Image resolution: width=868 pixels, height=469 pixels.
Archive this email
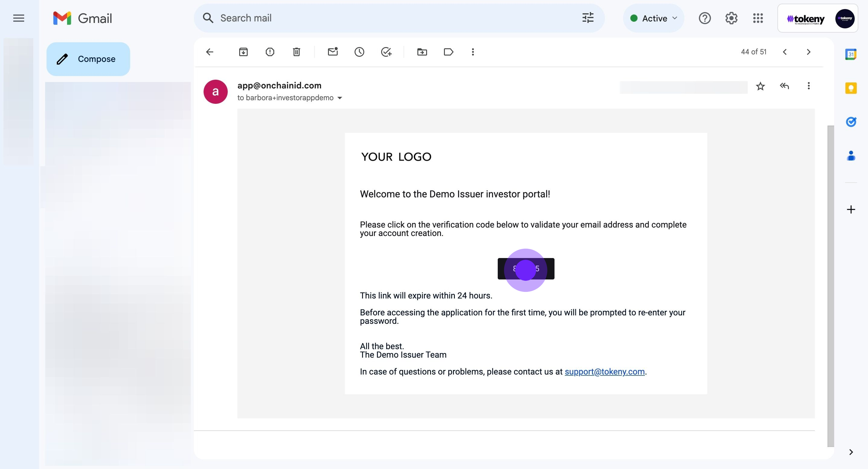(x=243, y=52)
